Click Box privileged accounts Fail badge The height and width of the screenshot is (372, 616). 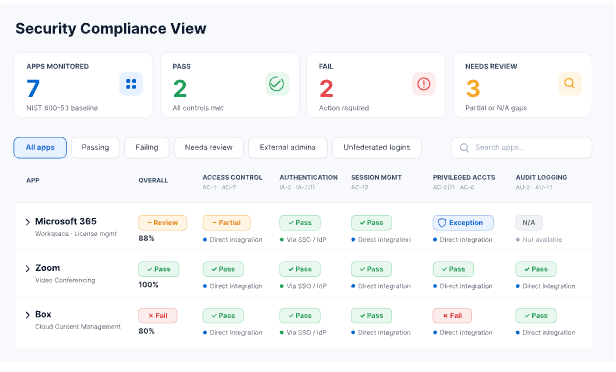coord(452,316)
